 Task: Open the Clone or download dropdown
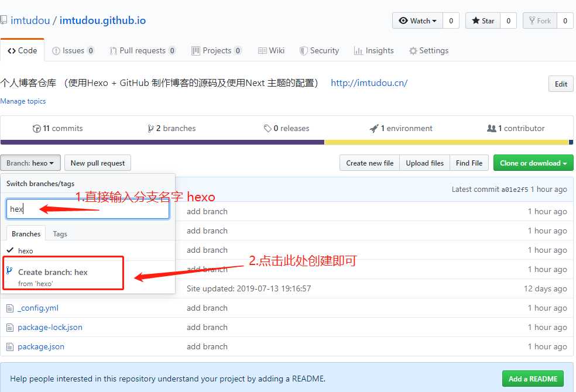click(x=533, y=163)
